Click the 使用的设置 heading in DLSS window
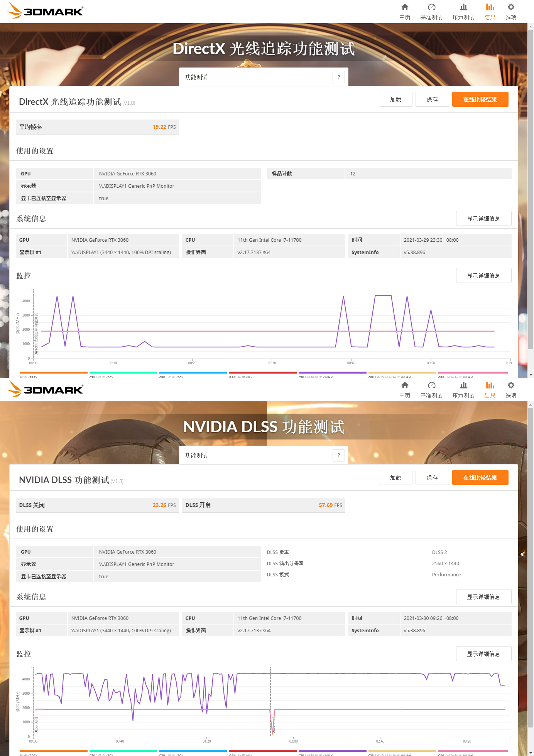Viewport: 534px width, 756px height. [x=35, y=529]
